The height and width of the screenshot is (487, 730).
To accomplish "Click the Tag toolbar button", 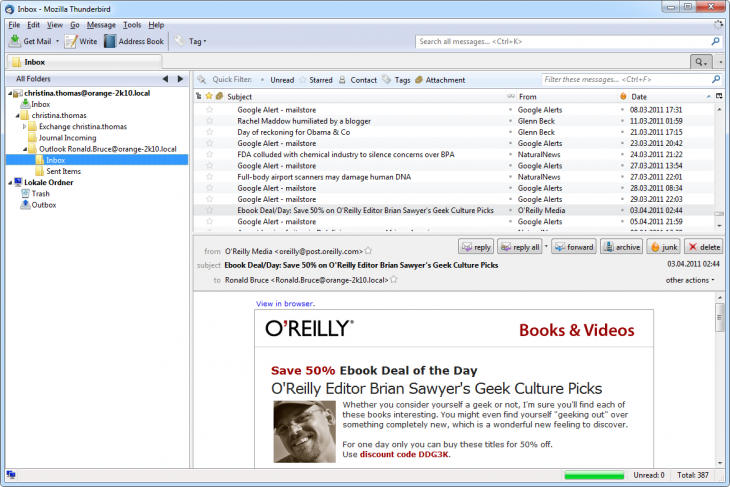I will point(190,41).
